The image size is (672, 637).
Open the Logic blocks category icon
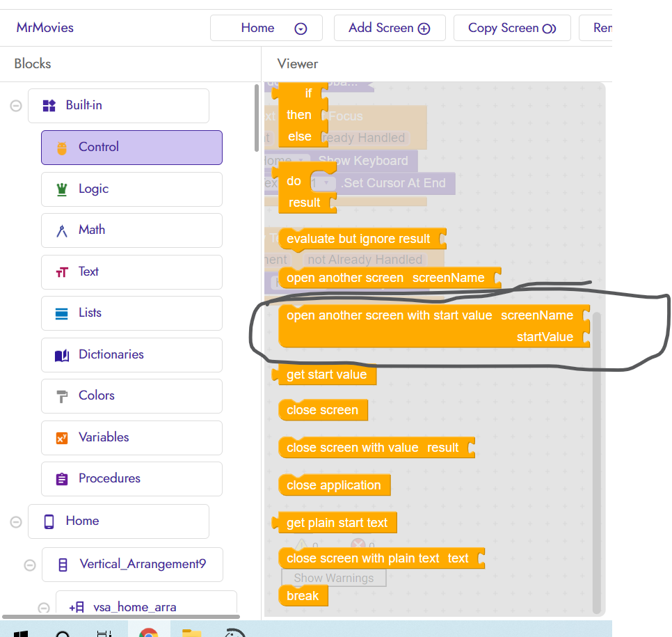point(62,189)
